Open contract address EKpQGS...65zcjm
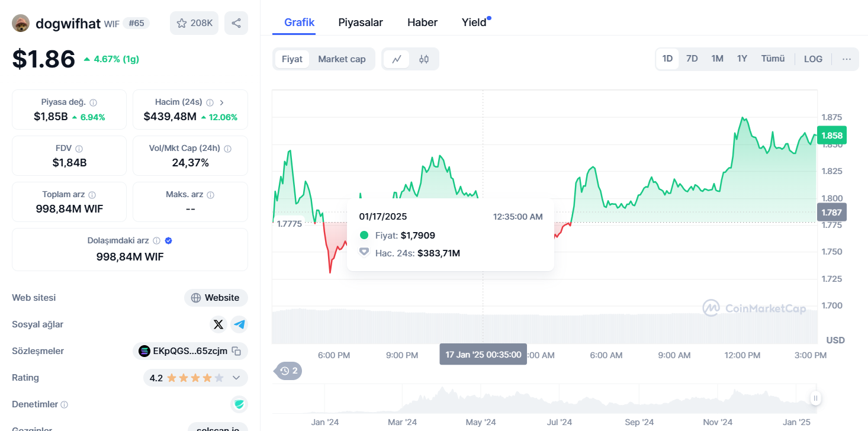This screenshot has width=868, height=431. (x=190, y=351)
